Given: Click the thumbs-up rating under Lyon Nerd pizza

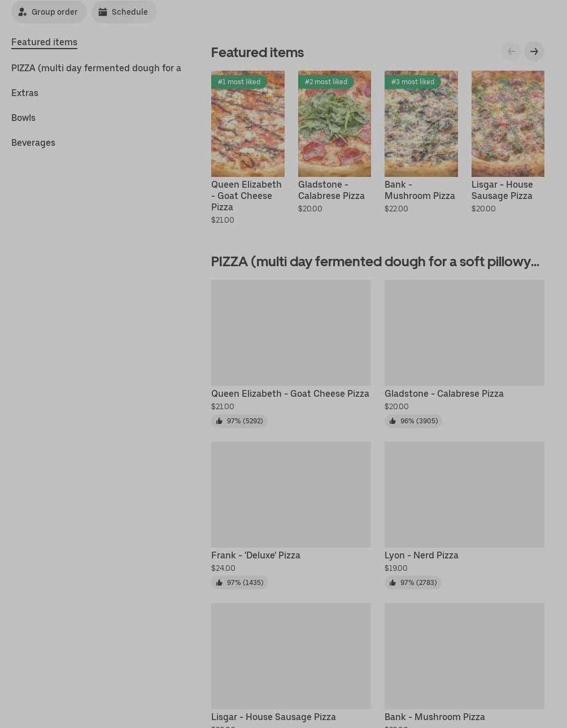Looking at the screenshot, I should [413, 583].
